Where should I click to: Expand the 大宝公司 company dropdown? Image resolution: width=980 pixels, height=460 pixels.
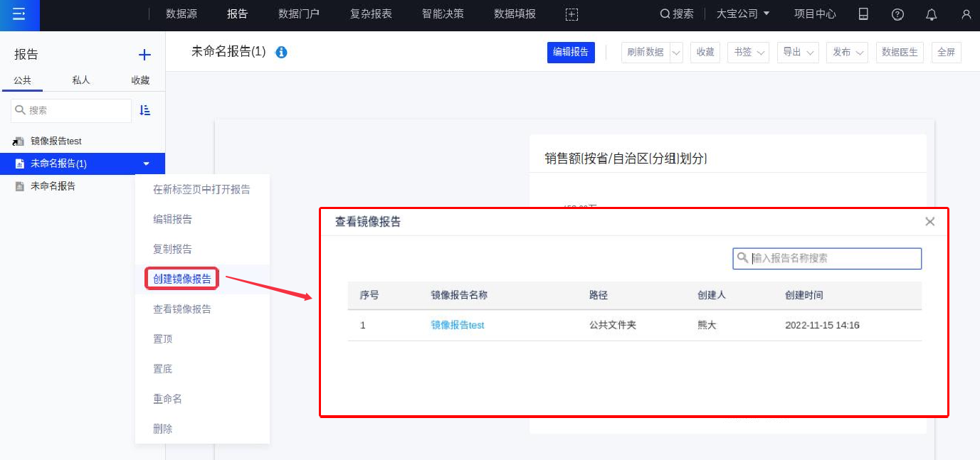pyautogui.click(x=743, y=14)
